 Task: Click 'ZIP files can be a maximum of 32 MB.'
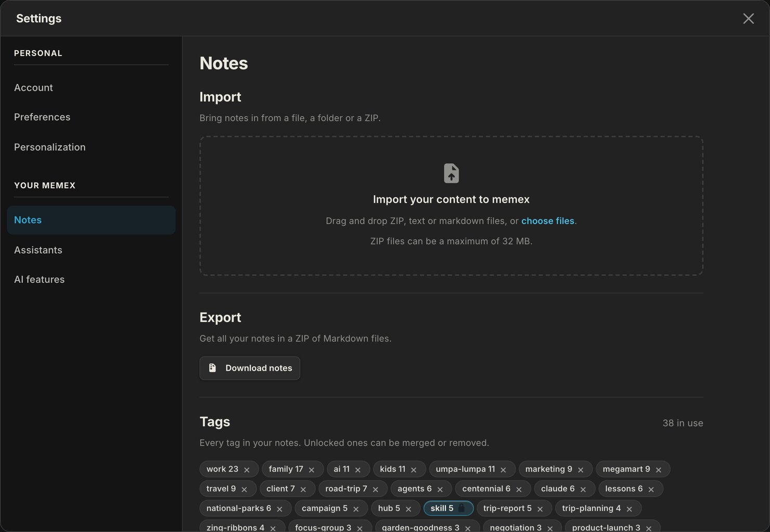451,241
